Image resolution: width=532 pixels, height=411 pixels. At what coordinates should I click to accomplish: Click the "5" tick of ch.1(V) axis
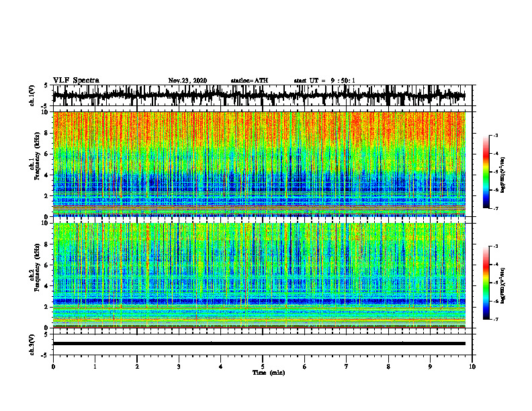(47, 85)
